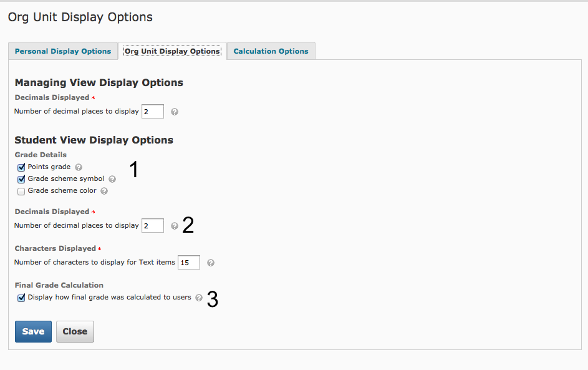
Task: Toggle Display how final grade was calculated
Action: [21, 298]
